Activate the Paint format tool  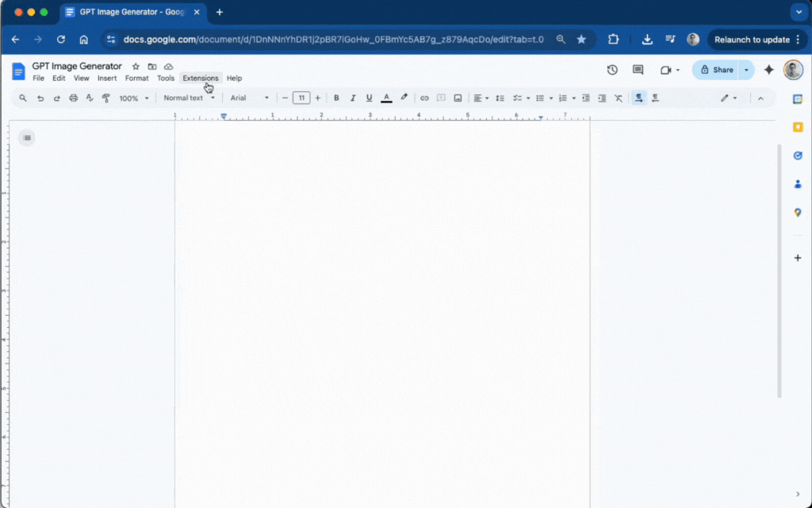107,98
